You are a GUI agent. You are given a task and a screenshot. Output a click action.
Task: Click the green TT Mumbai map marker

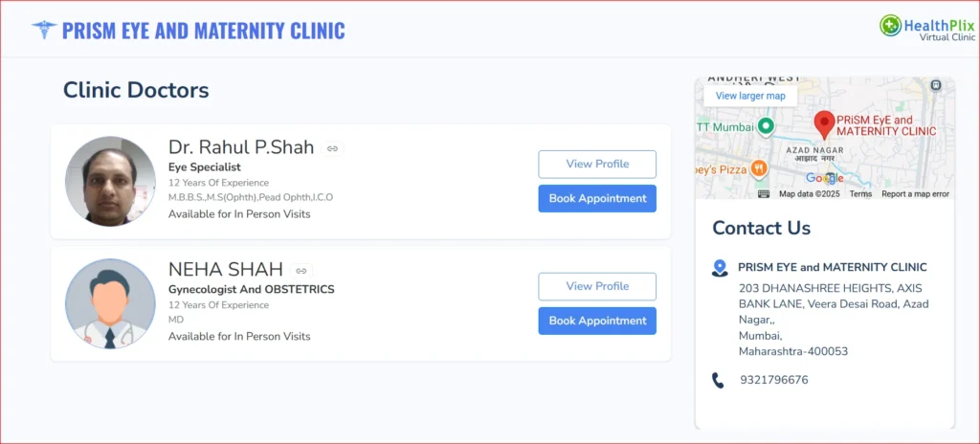point(766,126)
